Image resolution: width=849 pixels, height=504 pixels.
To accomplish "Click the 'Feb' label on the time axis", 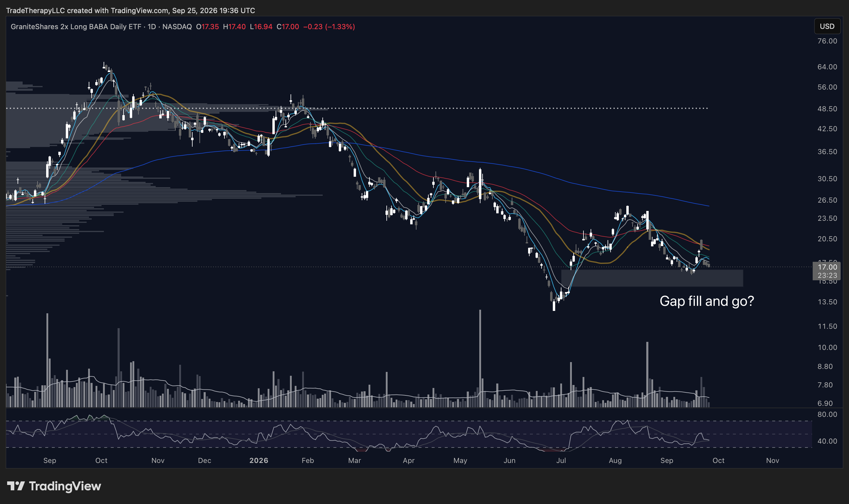I will click(308, 461).
